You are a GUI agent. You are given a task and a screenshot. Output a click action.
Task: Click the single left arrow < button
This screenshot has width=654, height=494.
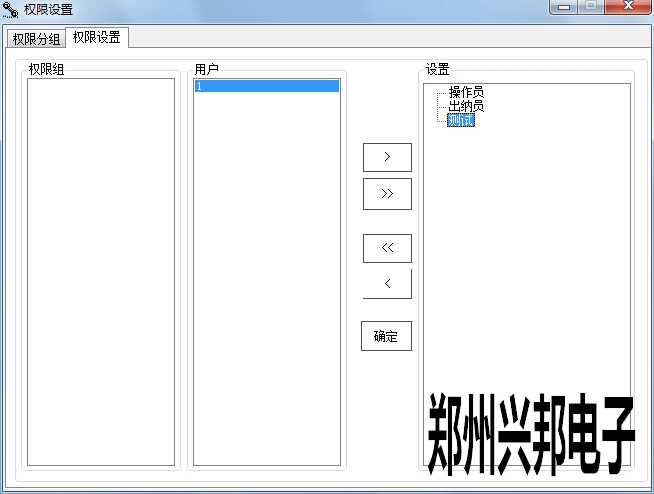(387, 284)
